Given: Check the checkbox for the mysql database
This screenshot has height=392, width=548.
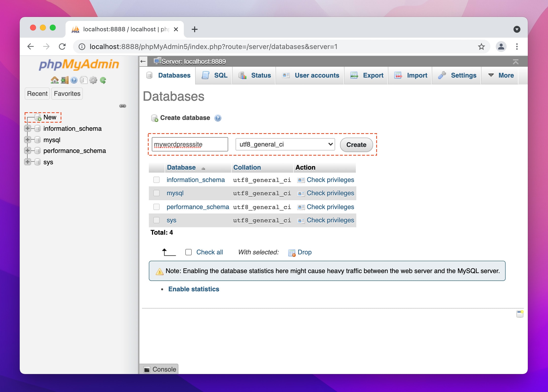Looking at the screenshot, I should (156, 193).
